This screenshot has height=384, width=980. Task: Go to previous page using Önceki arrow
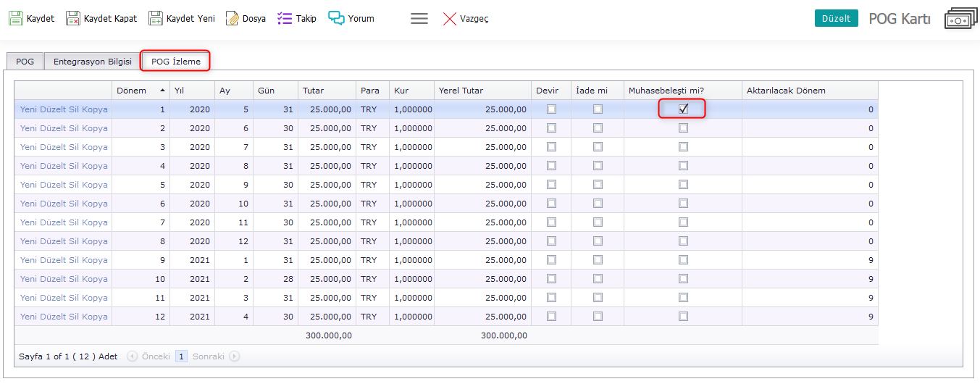[x=132, y=356]
